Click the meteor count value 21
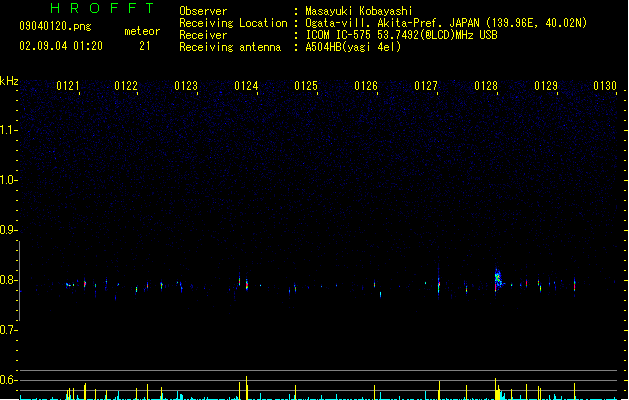This screenshot has width=629, height=400. point(145,46)
